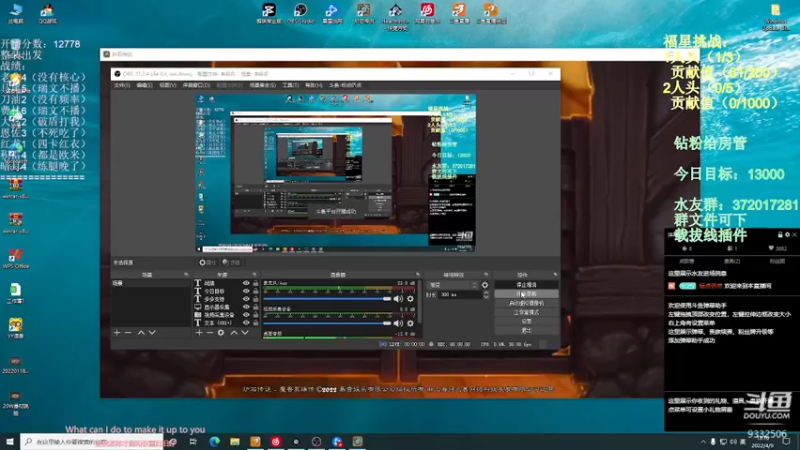Open the 帮助(H) menu
Image resolution: width=800 pixels, height=450 pixels.
coord(314,85)
